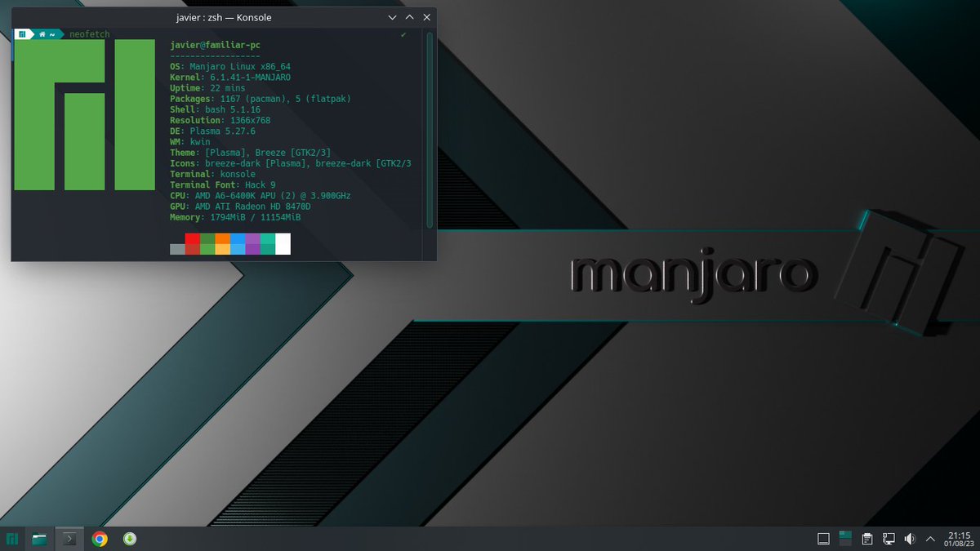Close the Konsole window
The image size is (980, 551).
425,16
